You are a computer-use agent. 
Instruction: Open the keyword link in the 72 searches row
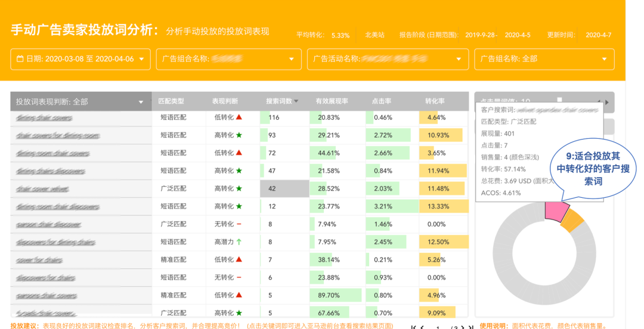(x=53, y=153)
